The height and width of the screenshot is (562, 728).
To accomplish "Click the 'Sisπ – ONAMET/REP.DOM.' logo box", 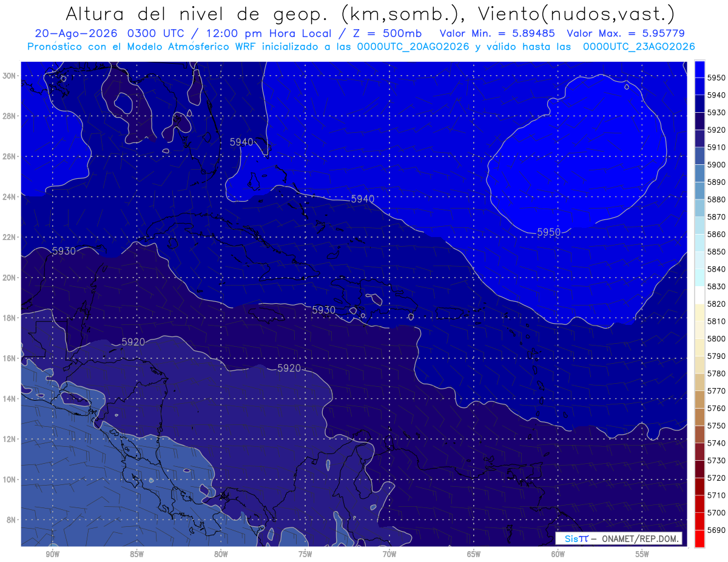I will pos(619,538).
